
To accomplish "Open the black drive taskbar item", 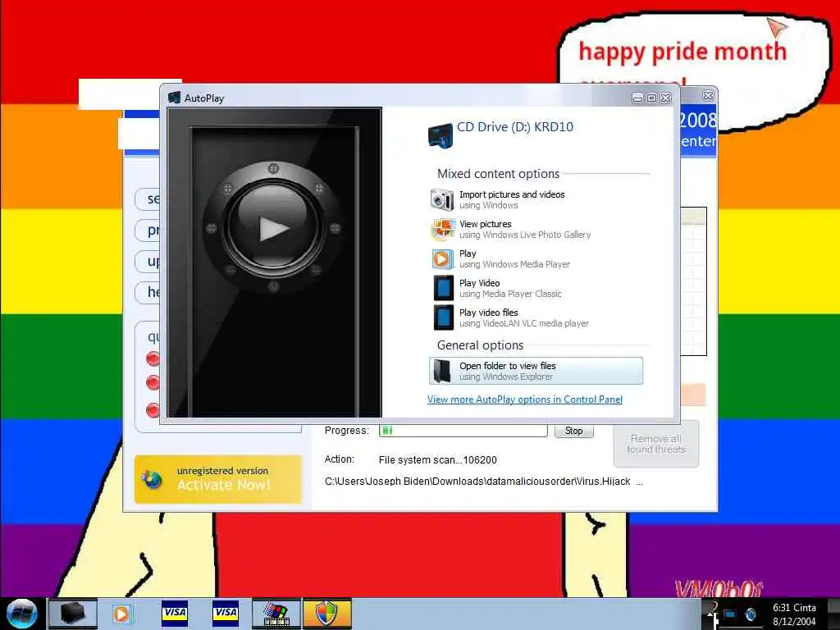I will (73, 614).
